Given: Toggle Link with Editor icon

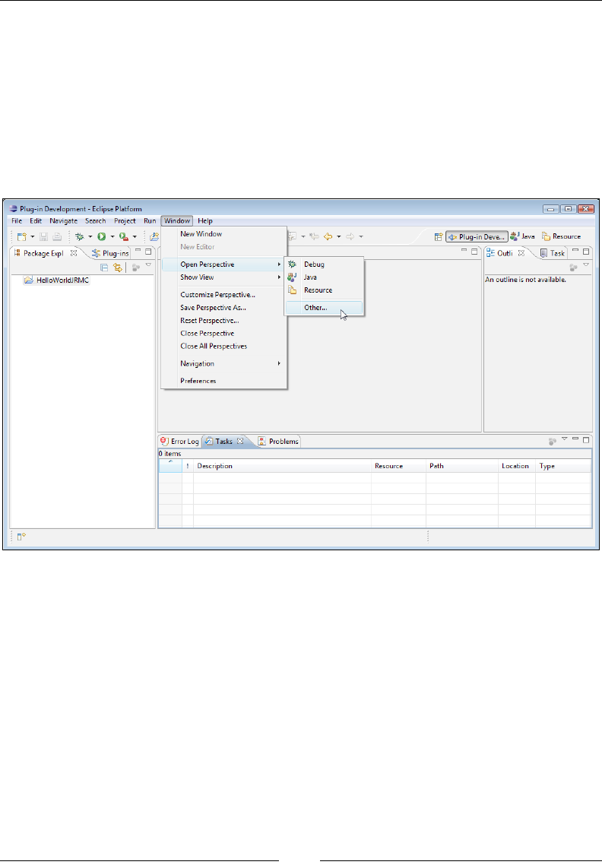Looking at the screenshot, I should (117, 268).
